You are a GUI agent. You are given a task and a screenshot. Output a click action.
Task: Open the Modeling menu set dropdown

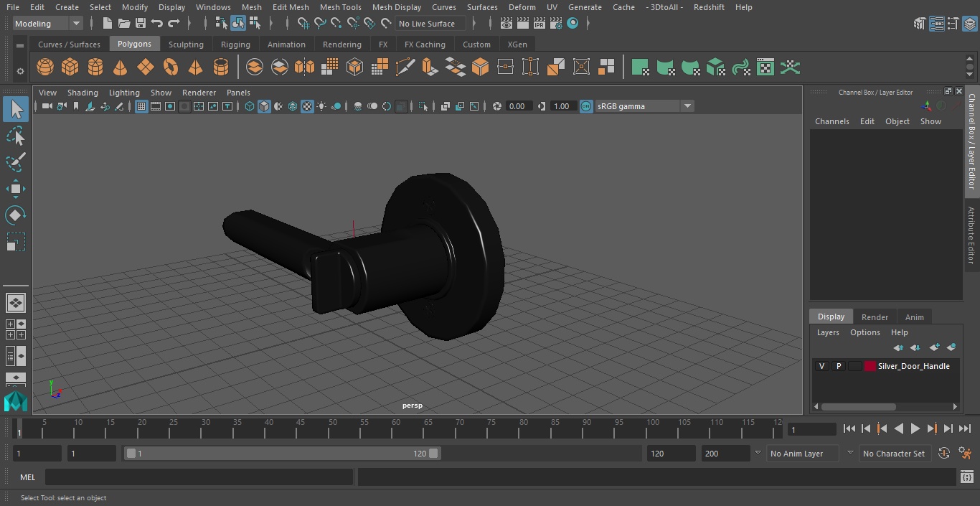click(x=48, y=24)
